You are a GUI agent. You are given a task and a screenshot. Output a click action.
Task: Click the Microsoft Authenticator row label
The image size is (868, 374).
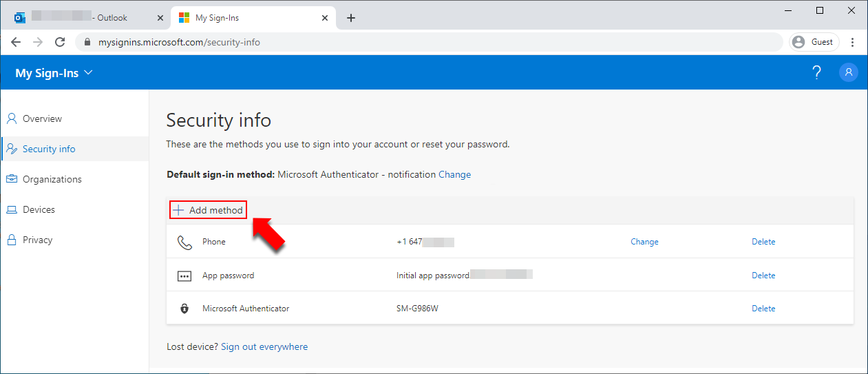tap(246, 309)
